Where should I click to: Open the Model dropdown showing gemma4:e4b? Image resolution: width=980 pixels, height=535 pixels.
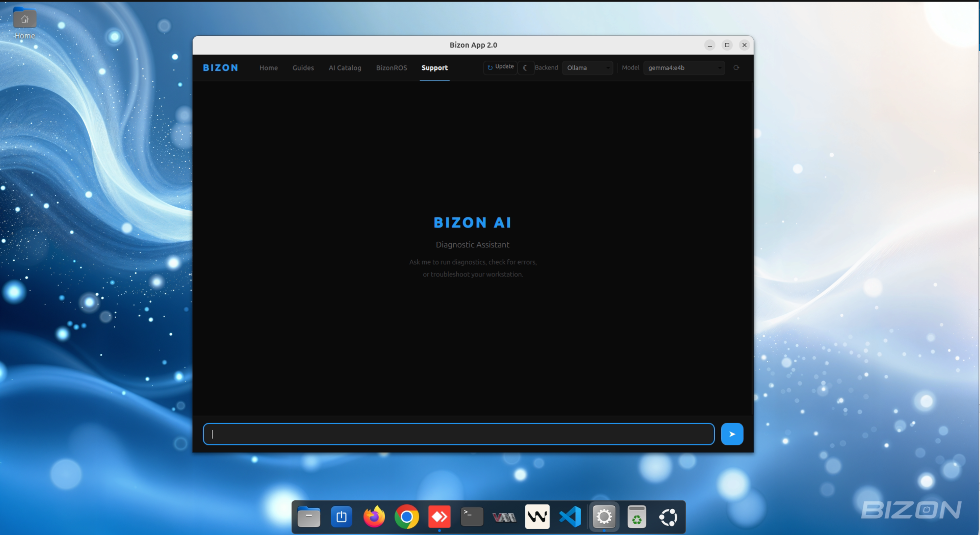(683, 68)
